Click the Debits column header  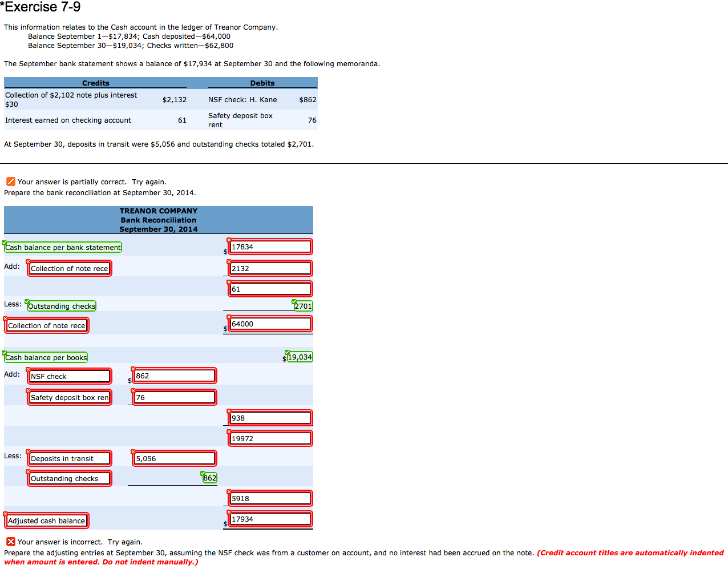(x=262, y=83)
